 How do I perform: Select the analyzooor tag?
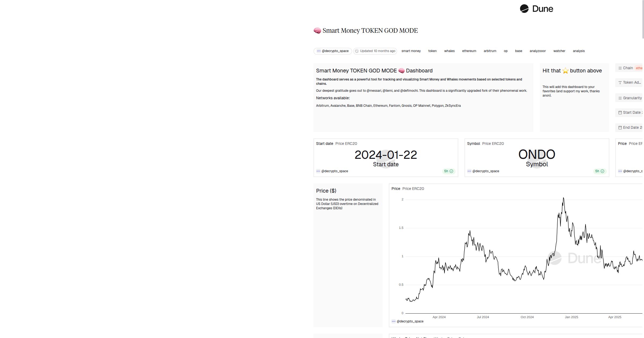click(537, 51)
